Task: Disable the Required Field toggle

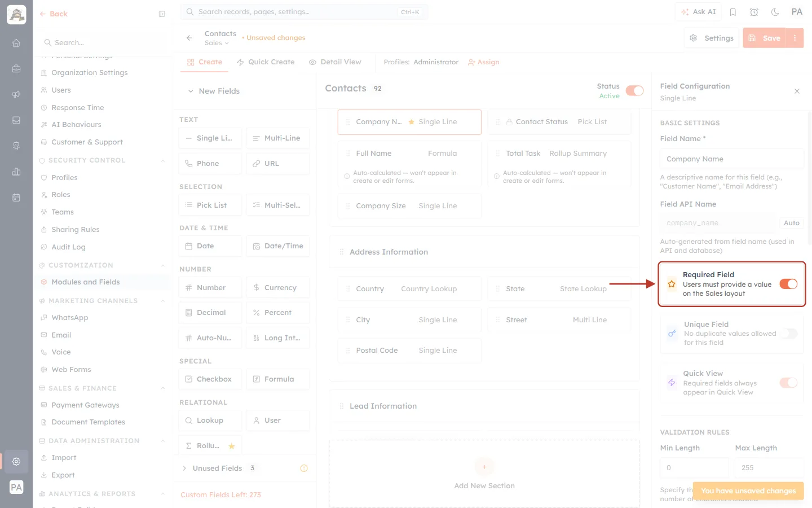Action: [788, 284]
